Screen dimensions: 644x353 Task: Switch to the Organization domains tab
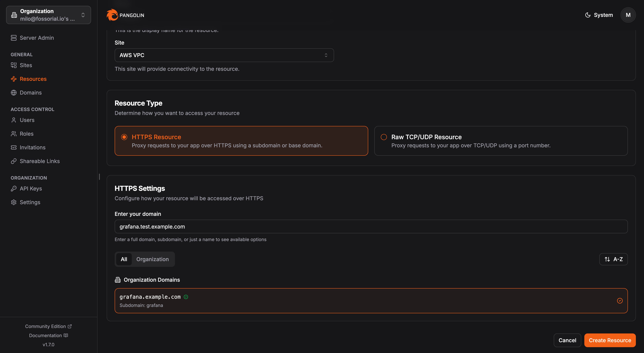(152, 259)
